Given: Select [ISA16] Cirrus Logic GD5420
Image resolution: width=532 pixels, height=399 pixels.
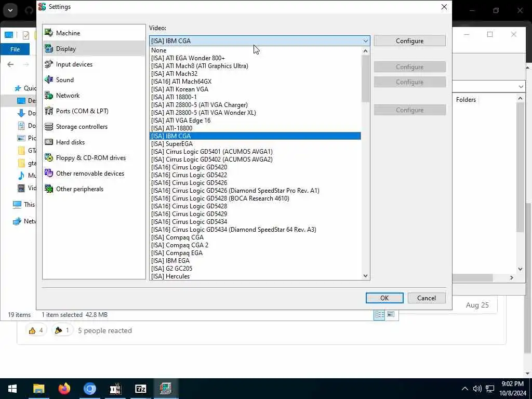Looking at the screenshot, I should click(x=255, y=167).
